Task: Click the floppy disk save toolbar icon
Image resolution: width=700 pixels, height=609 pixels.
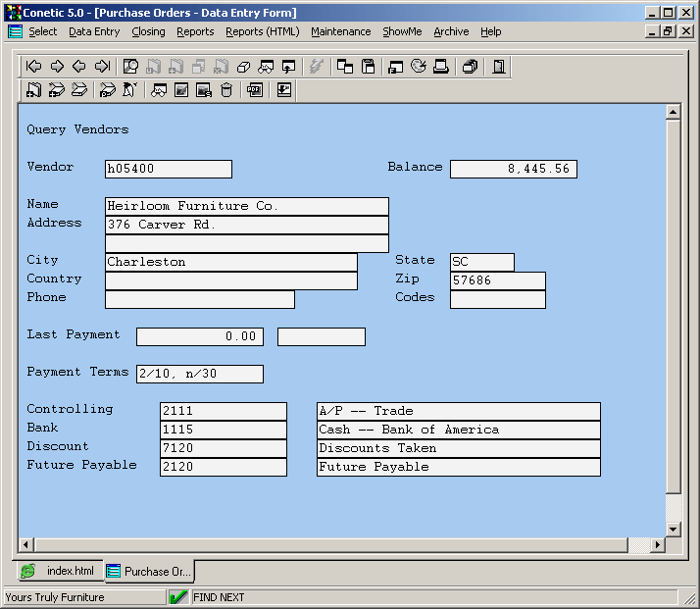Action: (x=369, y=67)
